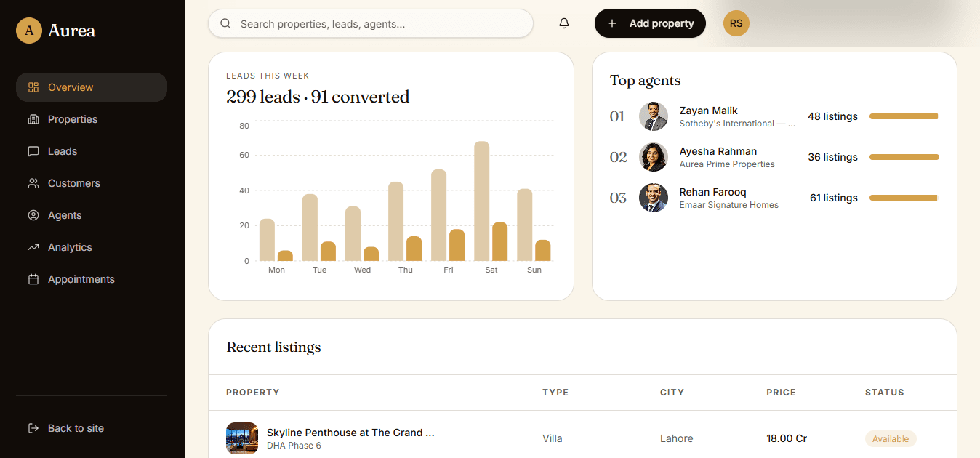Open agent name Ayesha Rahman
The image size is (980, 458).
718,151
